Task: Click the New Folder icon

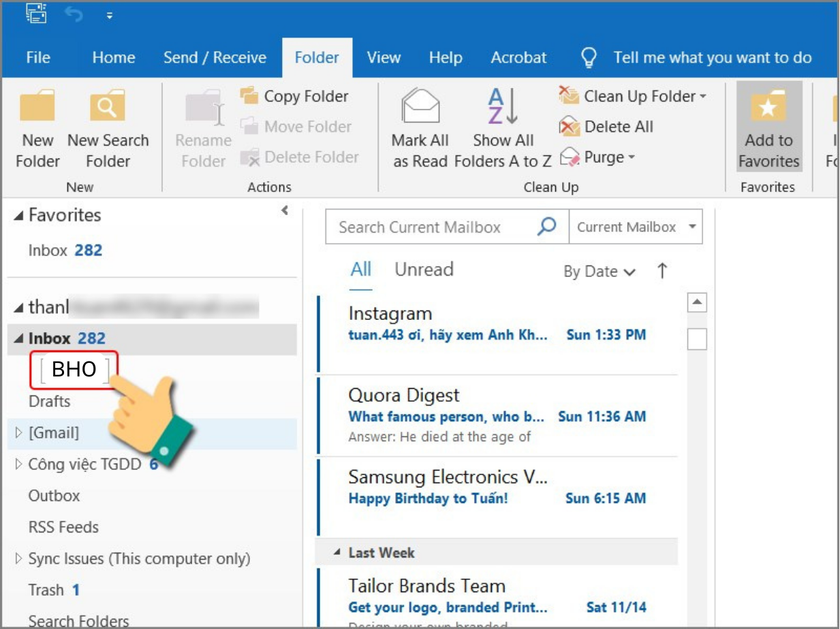Action: point(37,107)
